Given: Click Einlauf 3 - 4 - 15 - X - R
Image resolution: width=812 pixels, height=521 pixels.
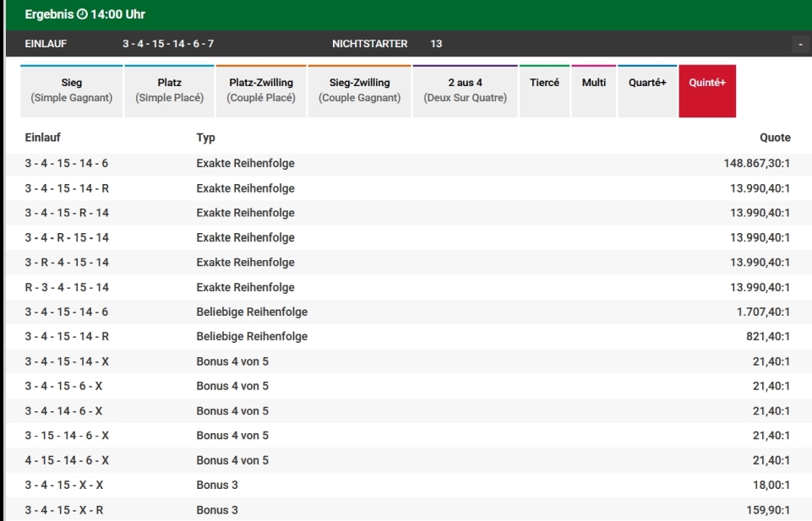Looking at the screenshot, I should point(63,510).
